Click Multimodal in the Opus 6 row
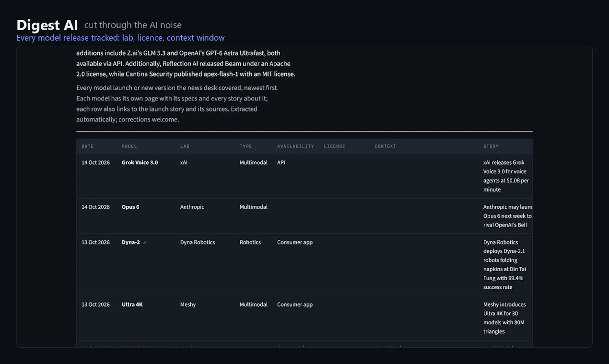Image resolution: width=609 pixels, height=364 pixels. click(253, 207)
